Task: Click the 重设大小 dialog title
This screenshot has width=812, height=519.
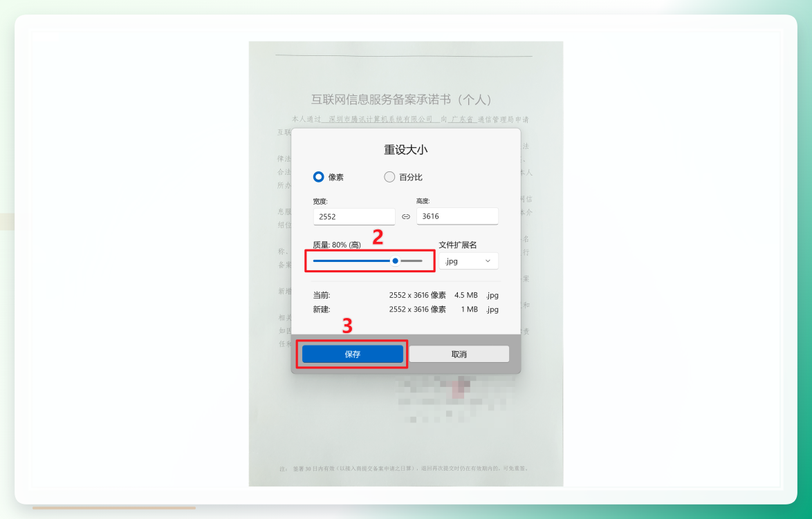Action: 405,149
